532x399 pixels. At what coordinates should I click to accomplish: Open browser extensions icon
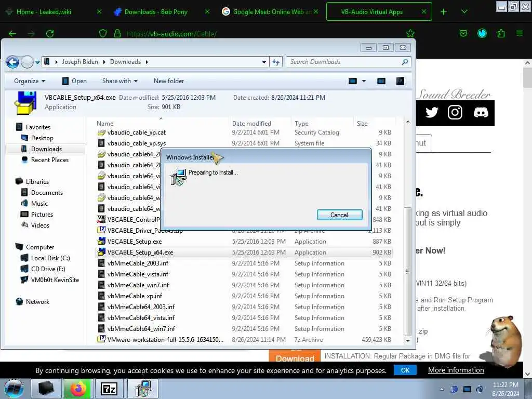click(x=501, y=33)
